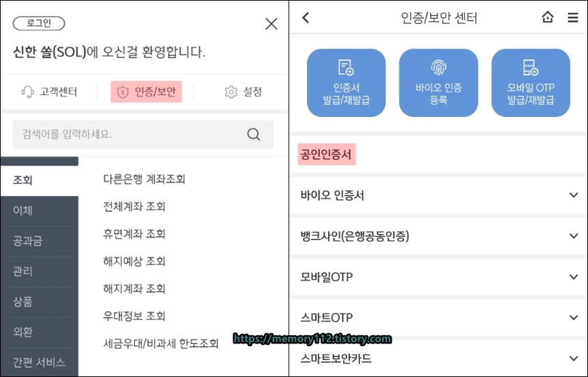This screenshot has width=588, height=377.
Task: Select the 관리 sidebar category
Action: (x=40, y=271)
